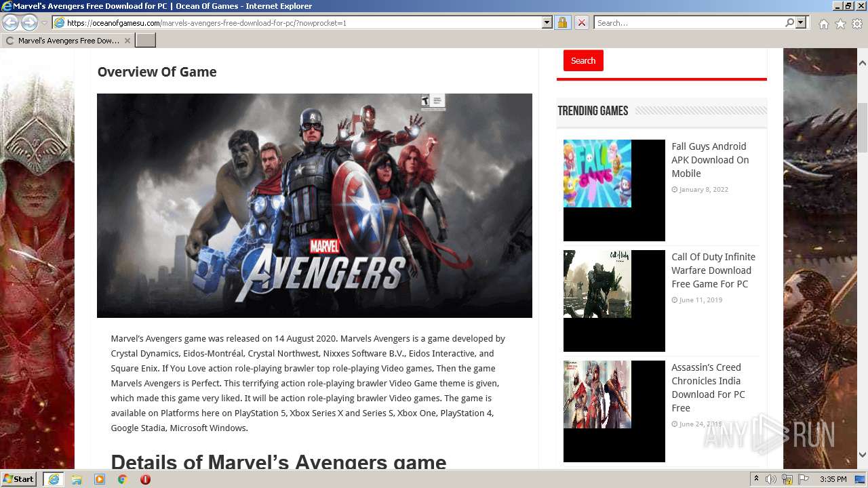This screenshot has width=868, height=488.
Task: Open the media player taskbar icon
Action: 100,479
